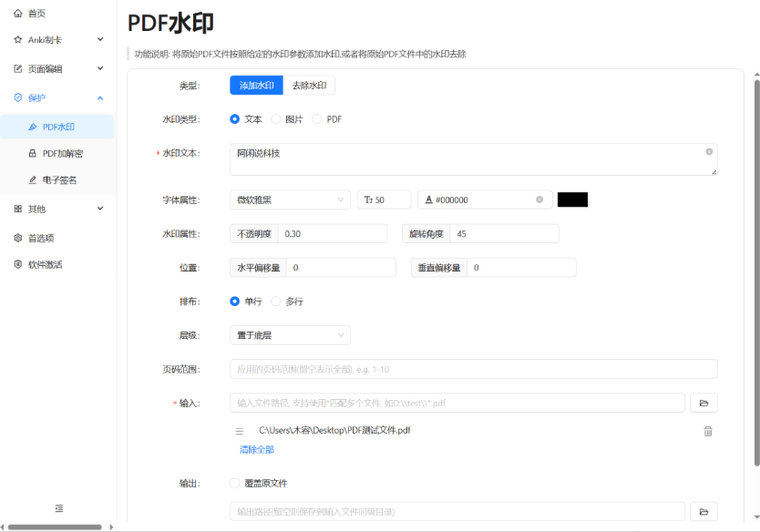Switch to the 去除水印 type button
The width and height of the screenshot is (760, 532).
coord(309,86)
